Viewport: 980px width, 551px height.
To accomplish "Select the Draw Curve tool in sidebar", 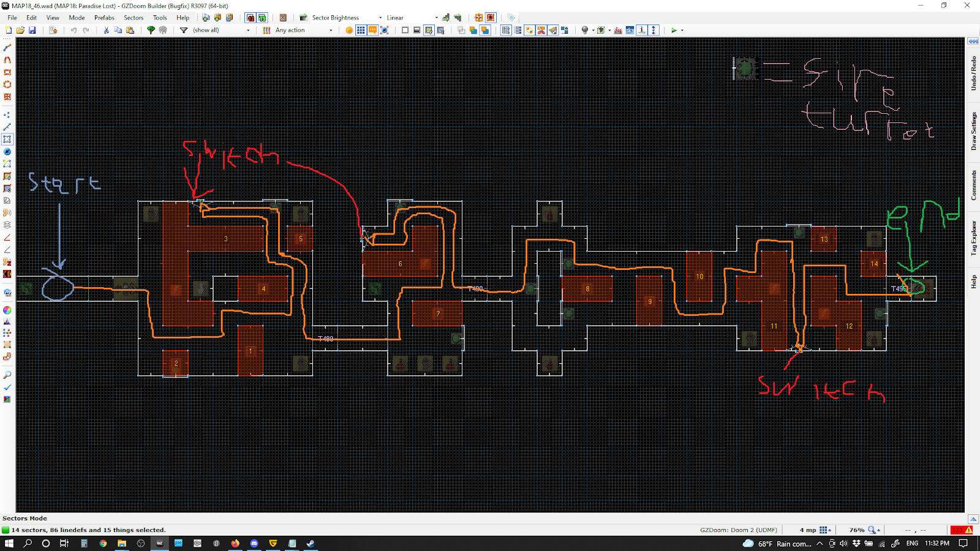I will (7, 60).
